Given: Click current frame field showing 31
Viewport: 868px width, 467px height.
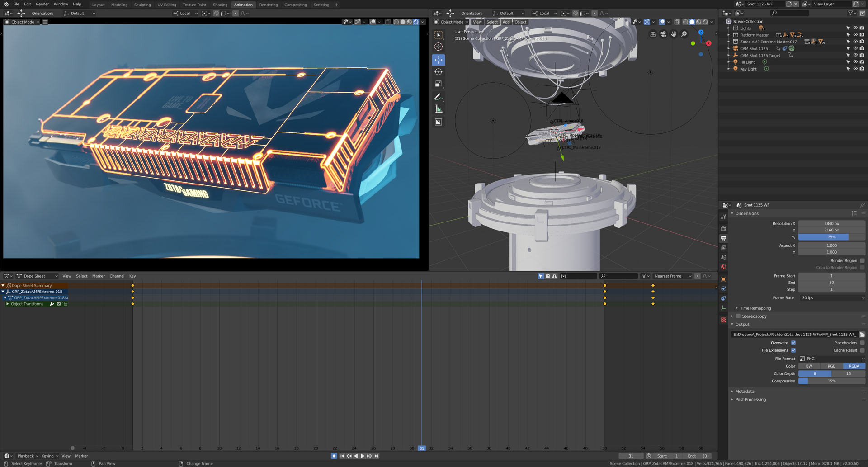Looking at the screenshot, I should point(631,456).
